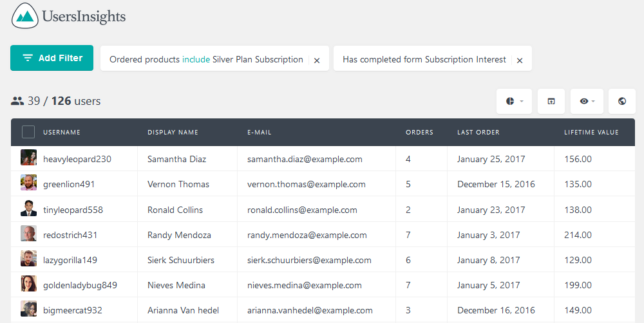Open the segments pie chart dropdown

tap(514, 101)
